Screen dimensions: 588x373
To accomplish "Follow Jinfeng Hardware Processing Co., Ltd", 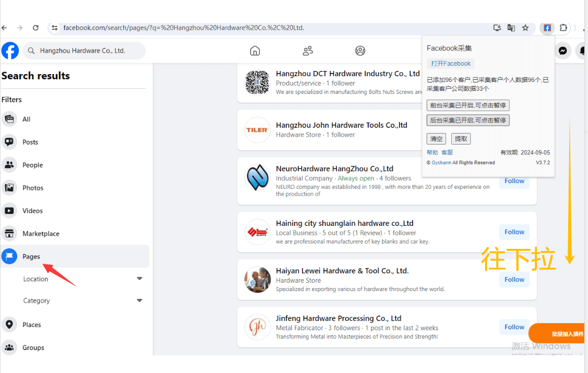I will point(514,327).
